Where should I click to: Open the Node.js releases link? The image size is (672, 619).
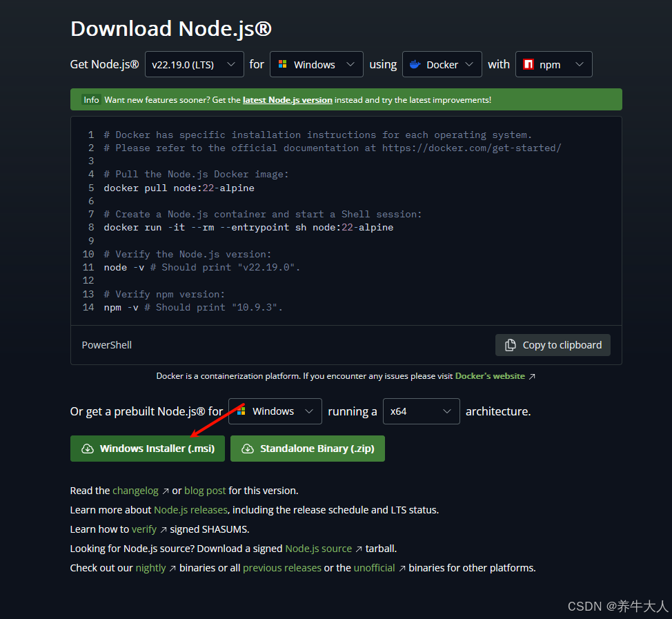[x=190, y=510]
